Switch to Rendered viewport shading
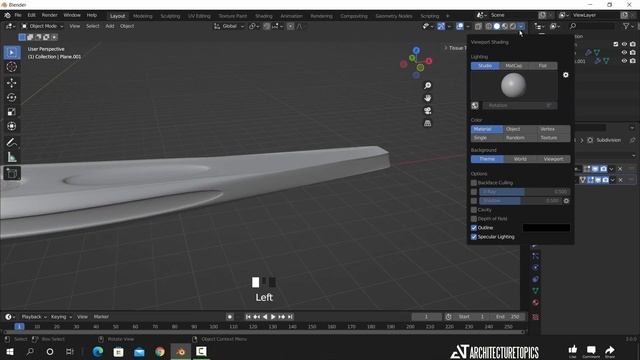Image resolution: width=640 pixels, height=360 pixels. [x=513, y=26]
